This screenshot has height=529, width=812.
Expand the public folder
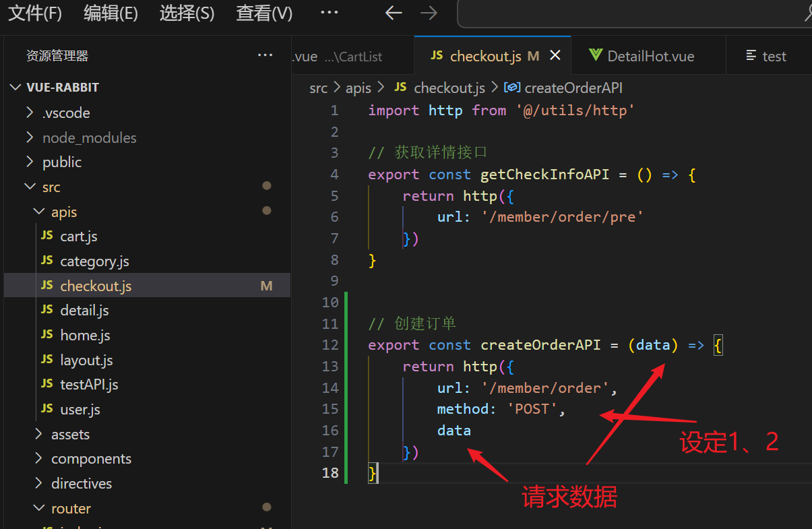tap(30, 162)
